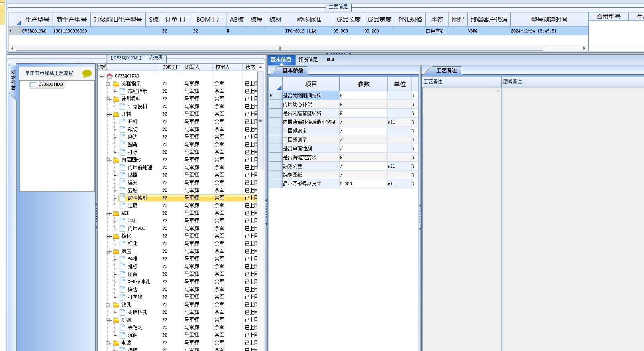Image resolution: width=644 pixels, height=351 pixels.
Task: Select the 工艺备注 tab
Action: [x=446, y=70]
